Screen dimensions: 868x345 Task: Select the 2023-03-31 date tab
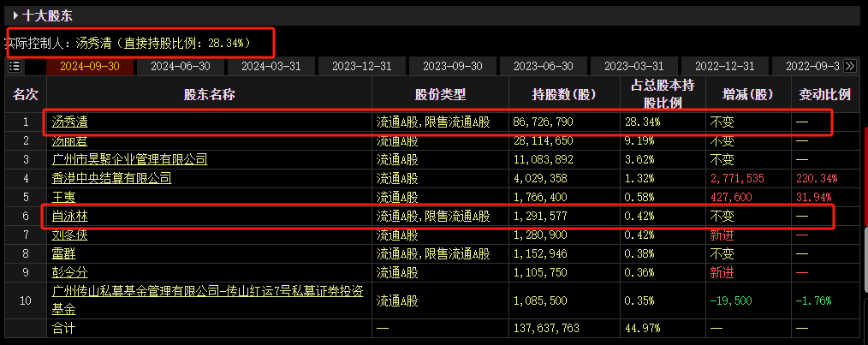[633, 67]
